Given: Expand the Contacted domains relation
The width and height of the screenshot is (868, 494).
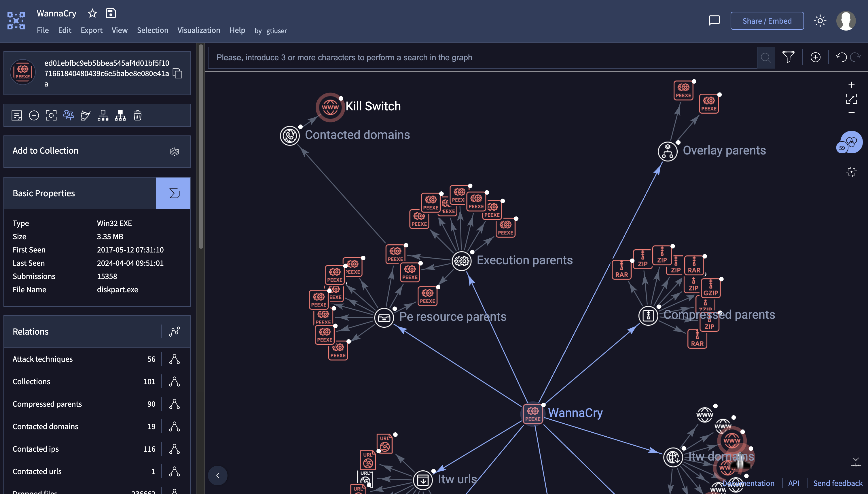Looking at the screenshot, I should click(175, 427).
